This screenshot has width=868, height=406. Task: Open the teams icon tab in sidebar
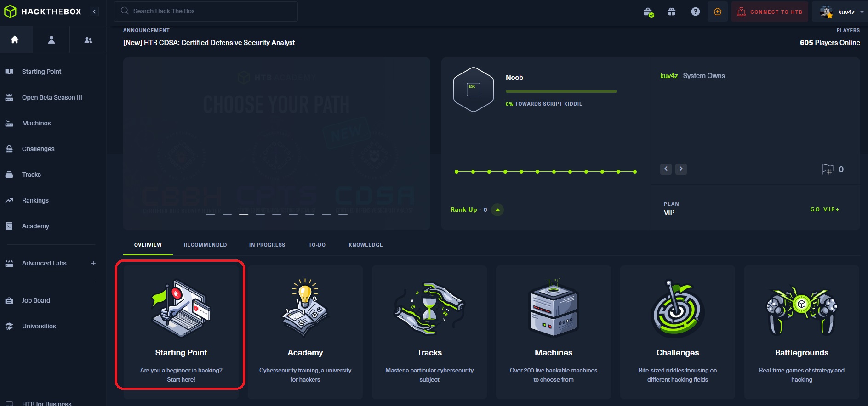[x=88, y=39]
